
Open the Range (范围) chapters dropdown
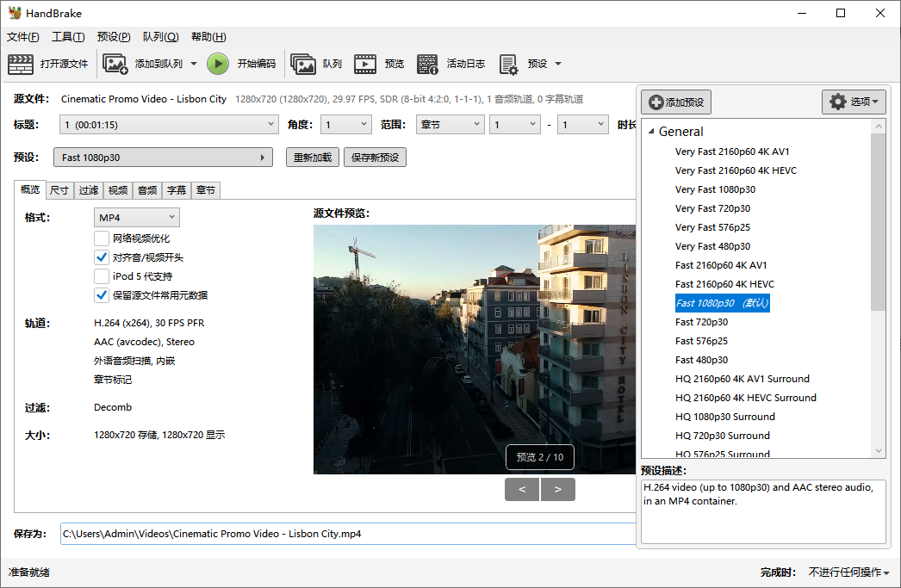450,125
